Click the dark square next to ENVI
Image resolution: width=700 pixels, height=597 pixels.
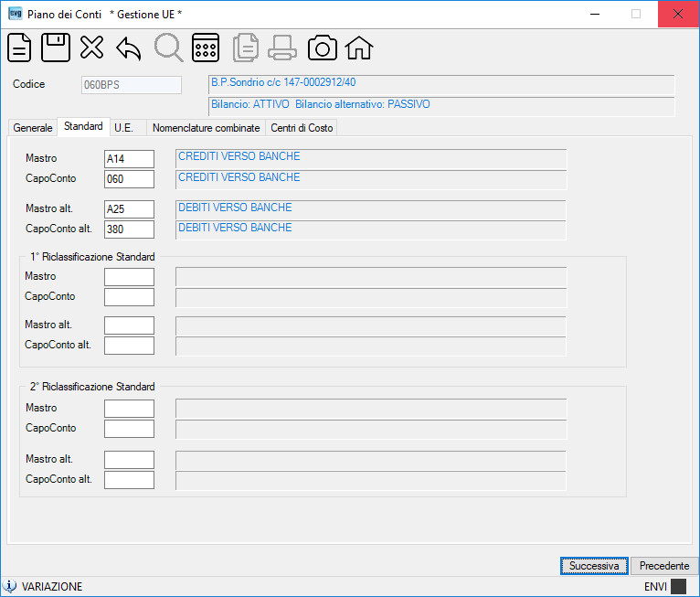679,586
